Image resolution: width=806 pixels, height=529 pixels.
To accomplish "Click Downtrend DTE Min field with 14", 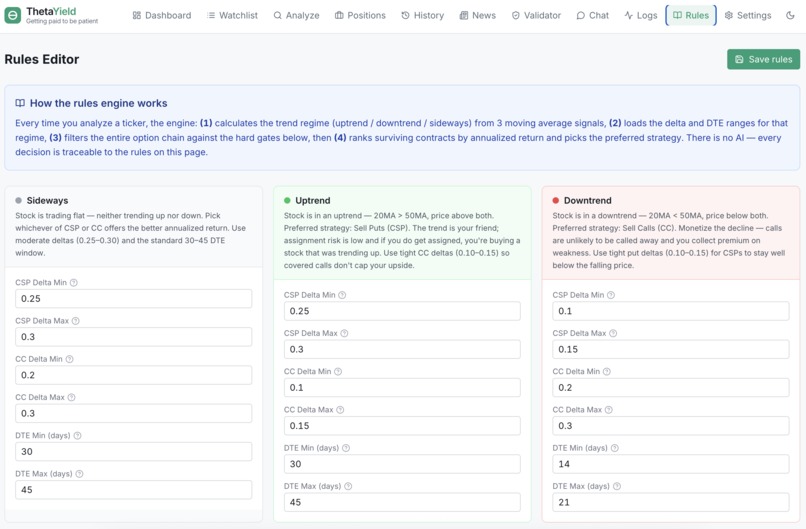I will 671,464.
